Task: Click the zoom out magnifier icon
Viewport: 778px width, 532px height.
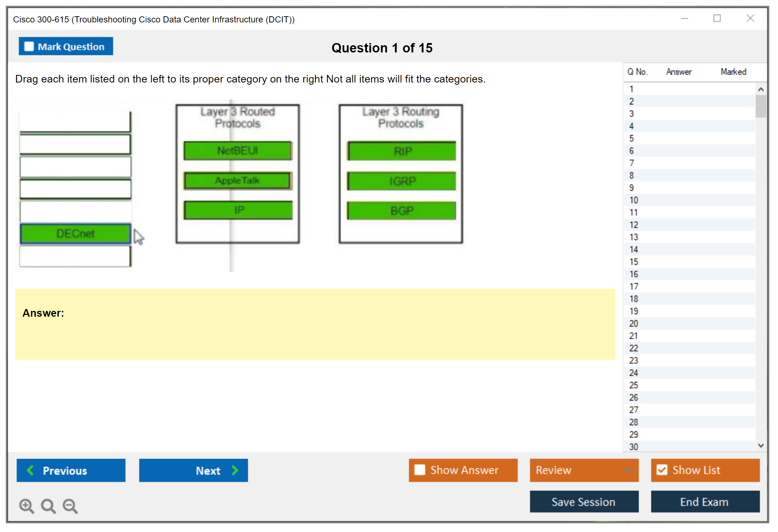Action: pyautogui.click(x=70, y=506)
